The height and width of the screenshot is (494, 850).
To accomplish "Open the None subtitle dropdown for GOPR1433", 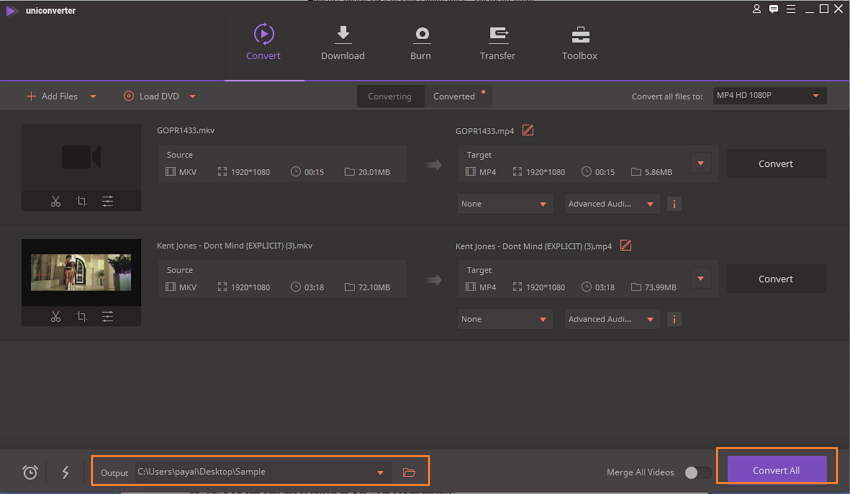I will click(x=505, y=204).
